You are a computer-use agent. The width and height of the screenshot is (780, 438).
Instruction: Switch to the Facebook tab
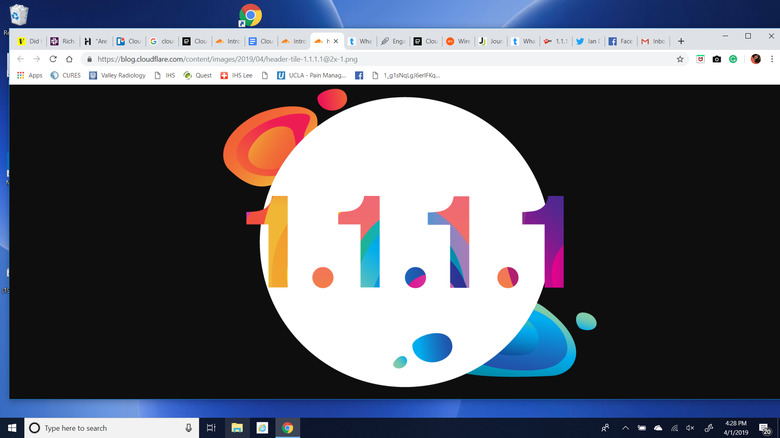621,41
